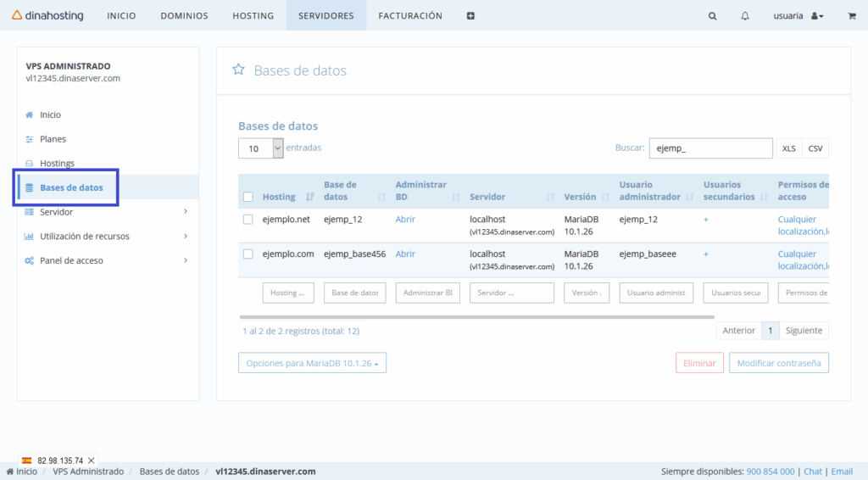Sort by the Administrar BD column
Image resolution: width=868 pixels, height=480 pixels.
click(x=455, y=197)
